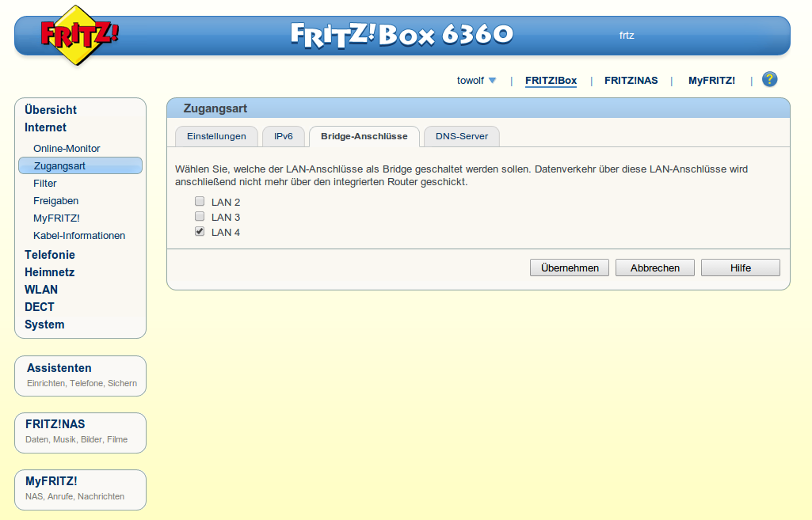Viewport: 812px width, 520px height.
Task: Open the IPv6 tab
Action: (283, 136)
